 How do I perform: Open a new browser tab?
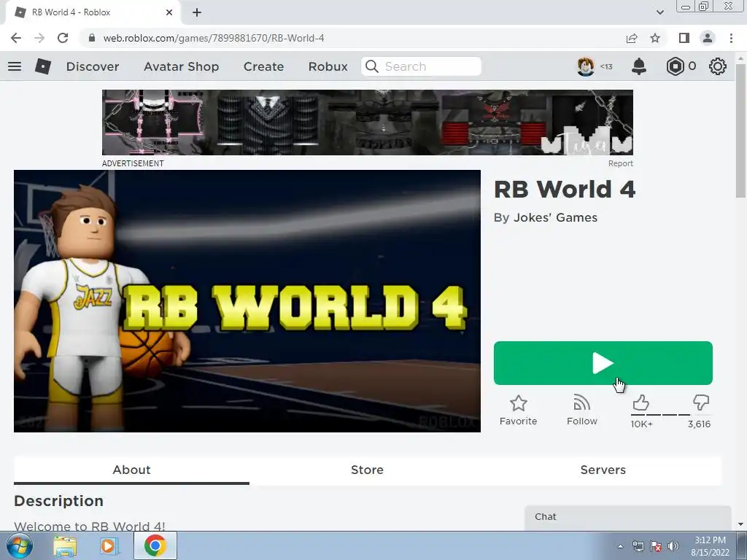pos(197,12)
